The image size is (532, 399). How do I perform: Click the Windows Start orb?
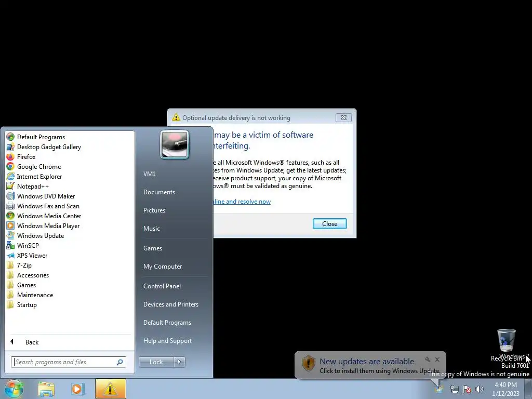(14, 389)
